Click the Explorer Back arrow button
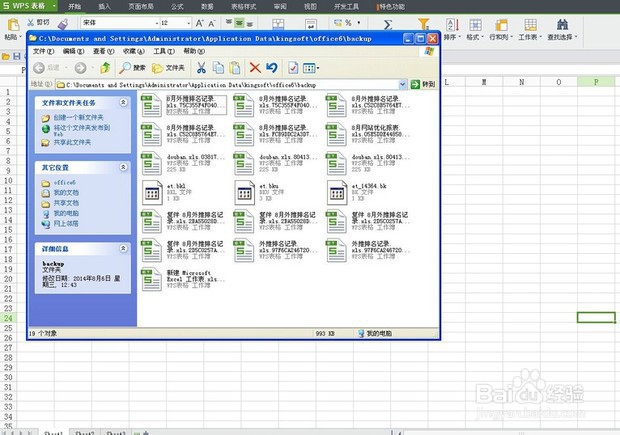Screen dimensions: 620x435 (39, 68)
